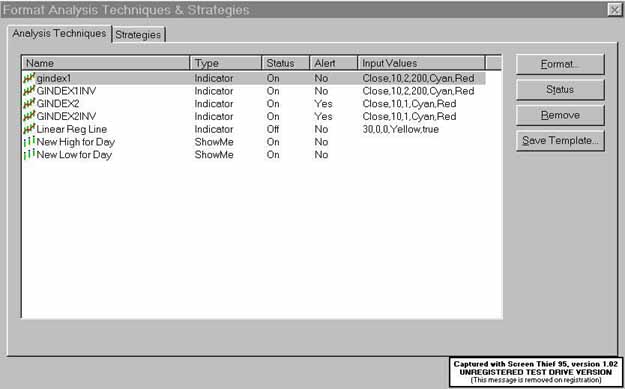625x389 pixels.
Task: Click GINDEX2INV input values Close,10,1,Cyan,Red
Action: coord(409,117)
